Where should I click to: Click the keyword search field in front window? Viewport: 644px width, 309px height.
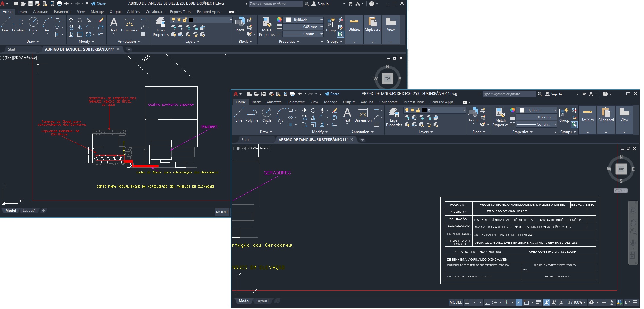coord(508,94)
